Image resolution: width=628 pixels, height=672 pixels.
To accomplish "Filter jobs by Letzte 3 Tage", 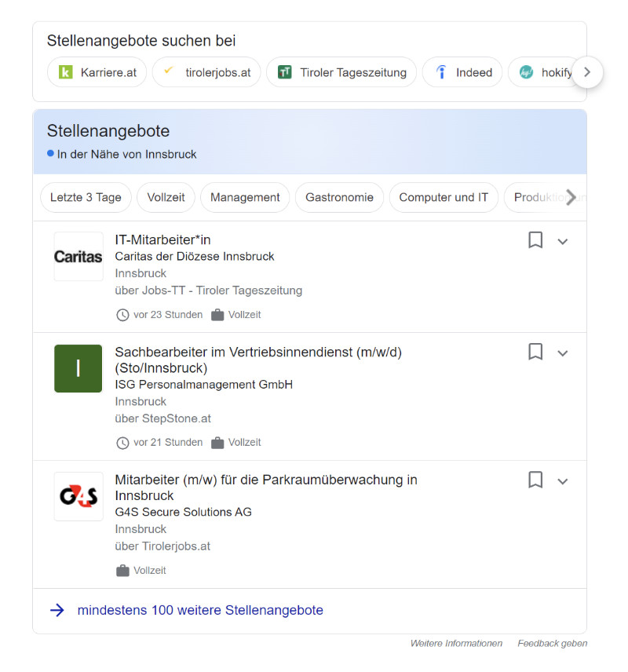I will click(86, 197).
